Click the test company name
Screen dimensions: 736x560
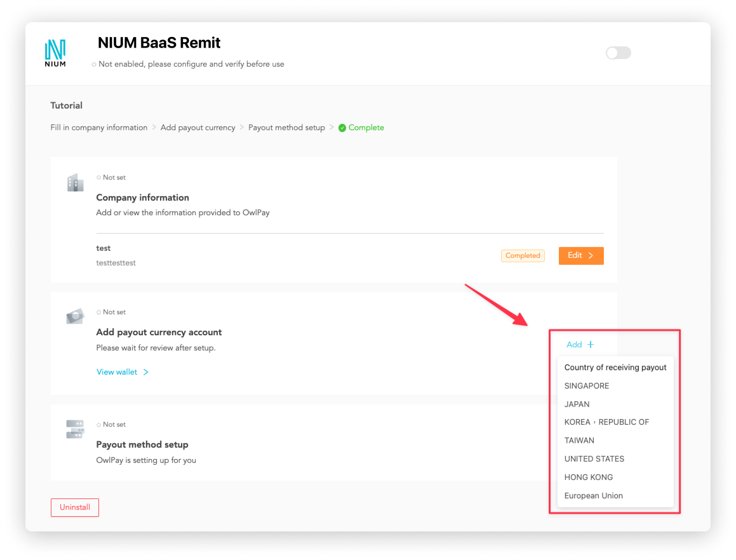[103, 248]
